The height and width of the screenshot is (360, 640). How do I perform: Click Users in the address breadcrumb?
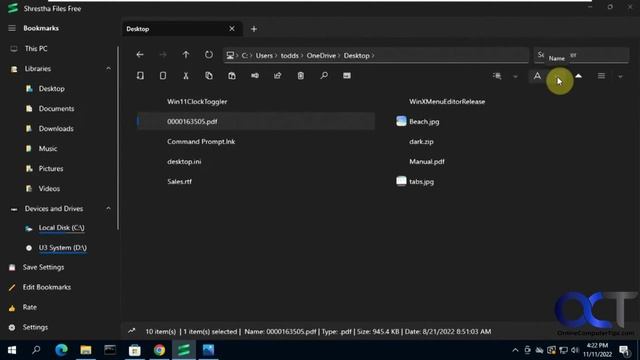coord(264,56)
